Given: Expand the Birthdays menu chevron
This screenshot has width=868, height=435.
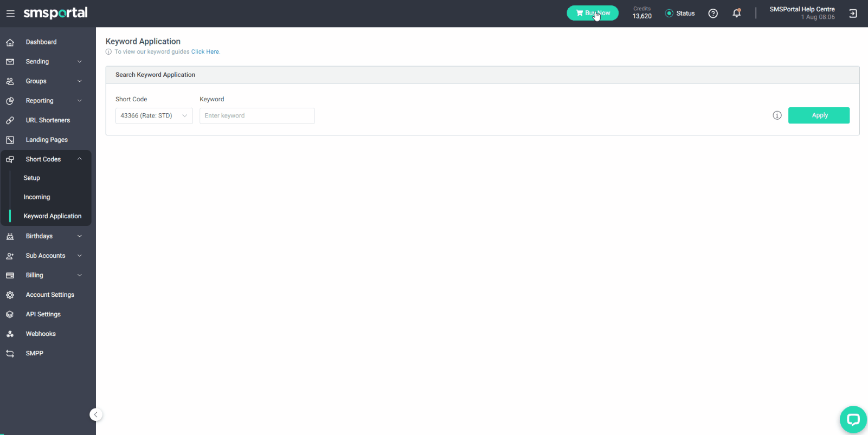Looking at the screenshot, I should pyautogui.click(x=80, y=236).
